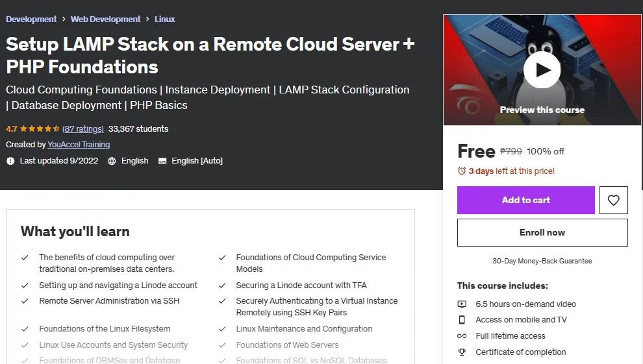Click the star rating icons
Image resolution: width=643 pixels, height=364 pixels.
pyautogui.click(x=40, y=128)
